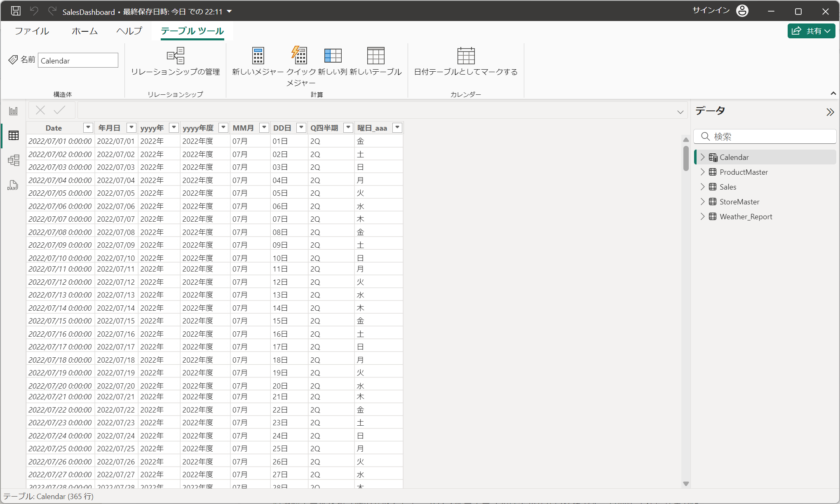Expand Weather_Report table in Data pane
The height and width of the screenshot is (504, 840).
(x=703, y=216)
